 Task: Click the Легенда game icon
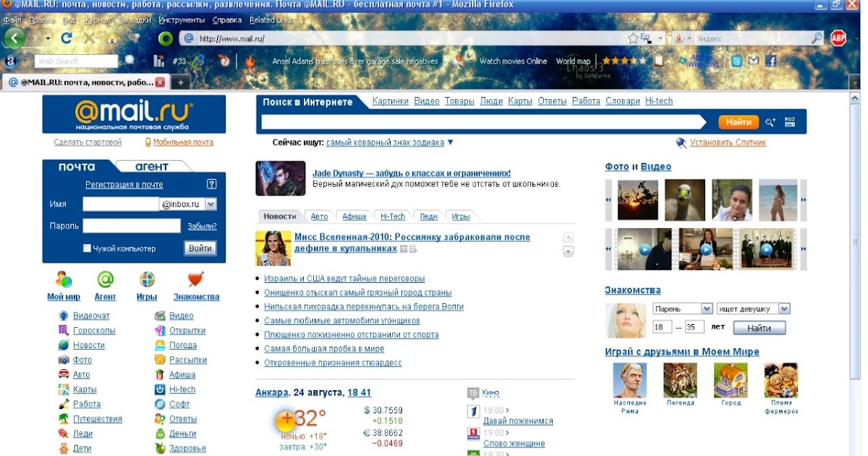click(680, 380)
